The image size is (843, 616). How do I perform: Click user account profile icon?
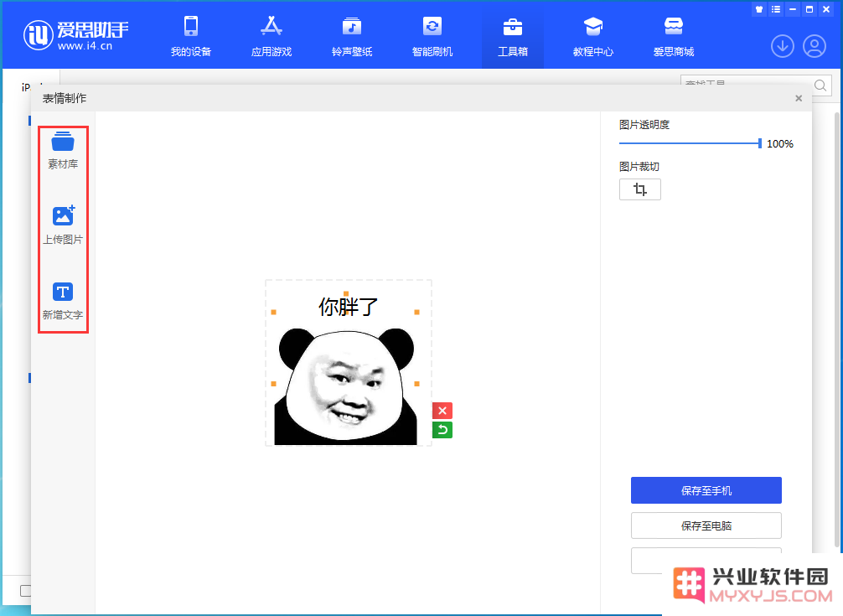815,46
